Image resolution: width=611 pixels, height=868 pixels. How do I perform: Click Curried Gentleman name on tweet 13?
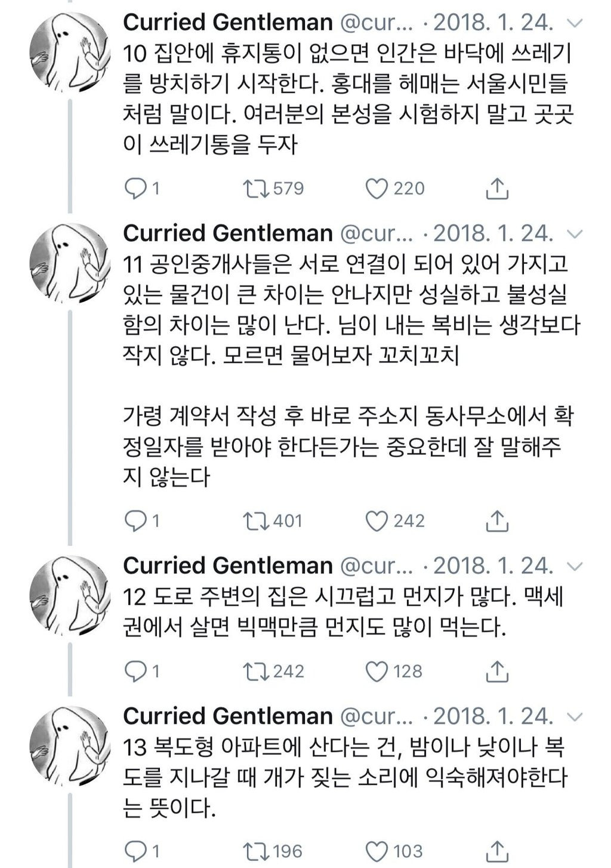[227, 716]
